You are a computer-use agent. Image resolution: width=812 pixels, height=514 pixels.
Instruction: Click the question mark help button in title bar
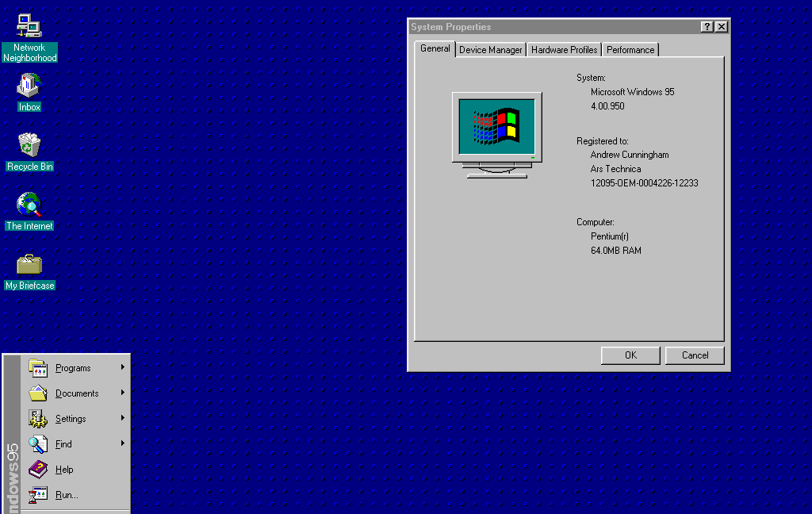[x=707, y=27]
